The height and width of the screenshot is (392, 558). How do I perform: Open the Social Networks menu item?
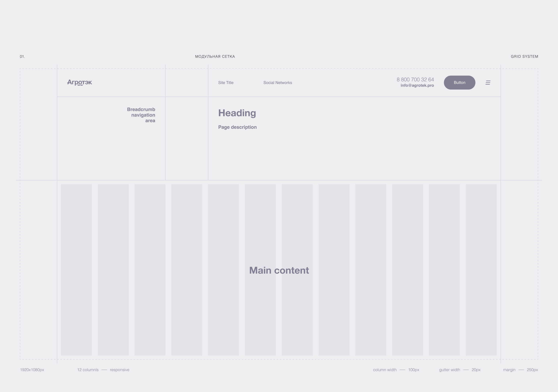click(278, 83)
